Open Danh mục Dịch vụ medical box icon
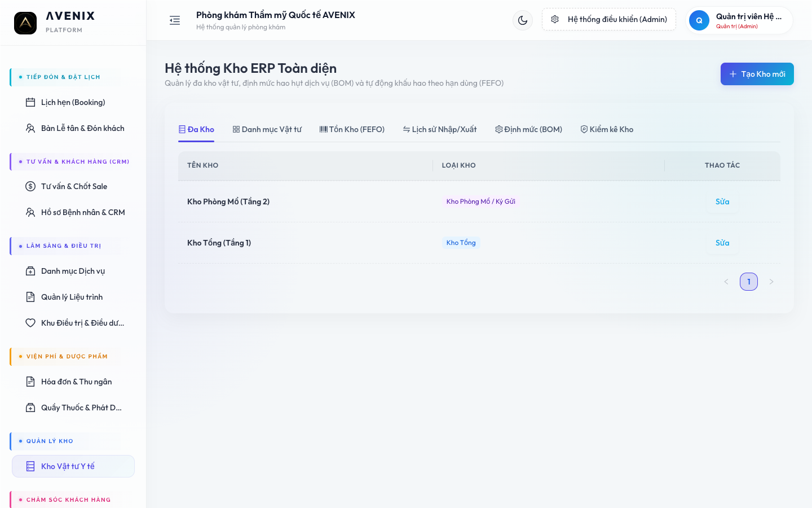Image resolution: width=812 pixels, height=508 pixels. (x=30, y=271)
